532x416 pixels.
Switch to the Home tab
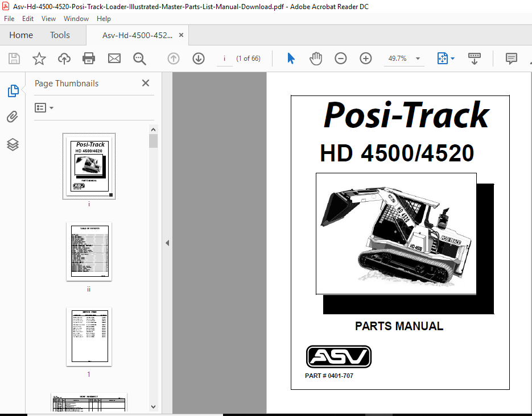click(x=21, y=35)
